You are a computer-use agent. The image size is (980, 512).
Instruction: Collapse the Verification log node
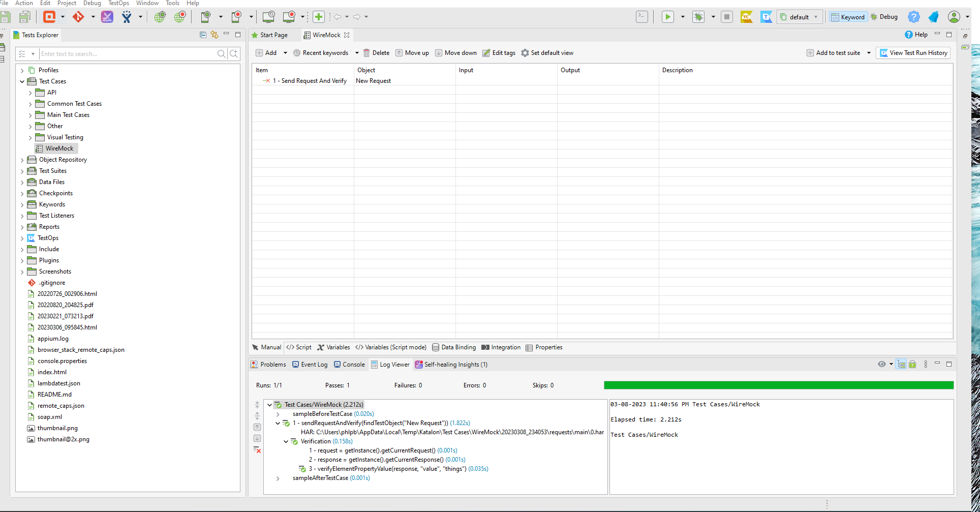click(x=286, y=441)
